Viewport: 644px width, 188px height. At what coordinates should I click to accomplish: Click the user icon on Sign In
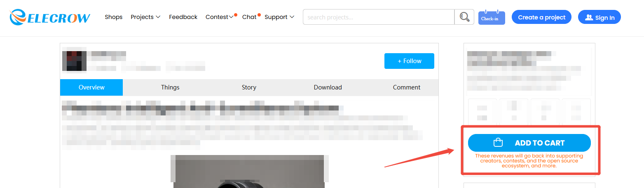(x=589, y=17)
